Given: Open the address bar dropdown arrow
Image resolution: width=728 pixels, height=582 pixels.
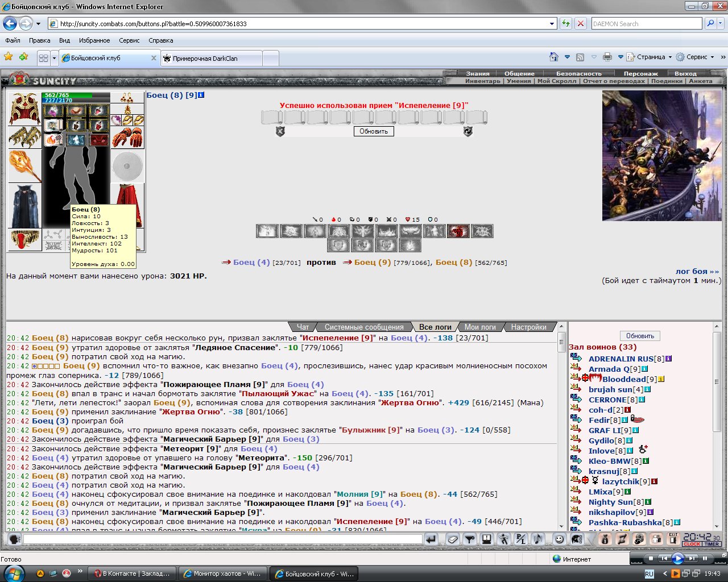Looking at the screenshot, I should pyautogui.click(x=552, y=24).
